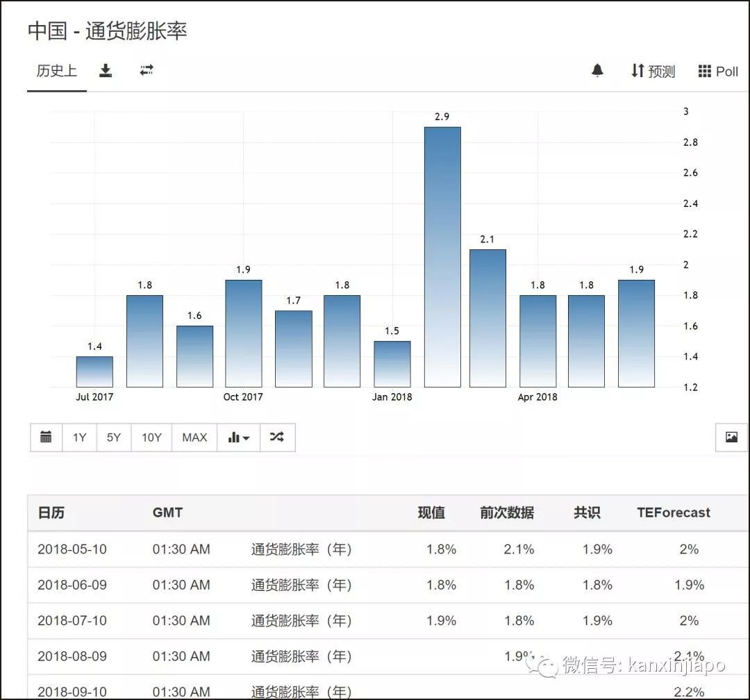Click the download icon beside 历史上
Viewport: 750px width, 700px height.
[106, 71]
